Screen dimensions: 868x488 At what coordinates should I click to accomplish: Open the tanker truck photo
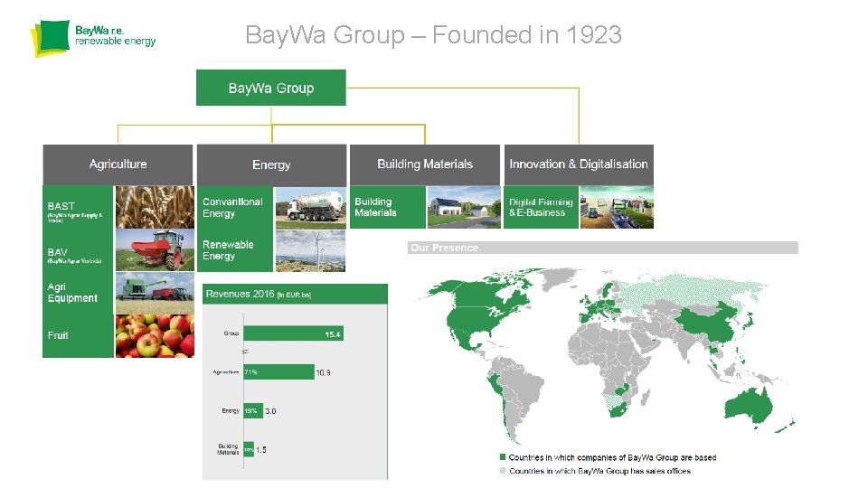pyautogui.click(x=310, y=208)
